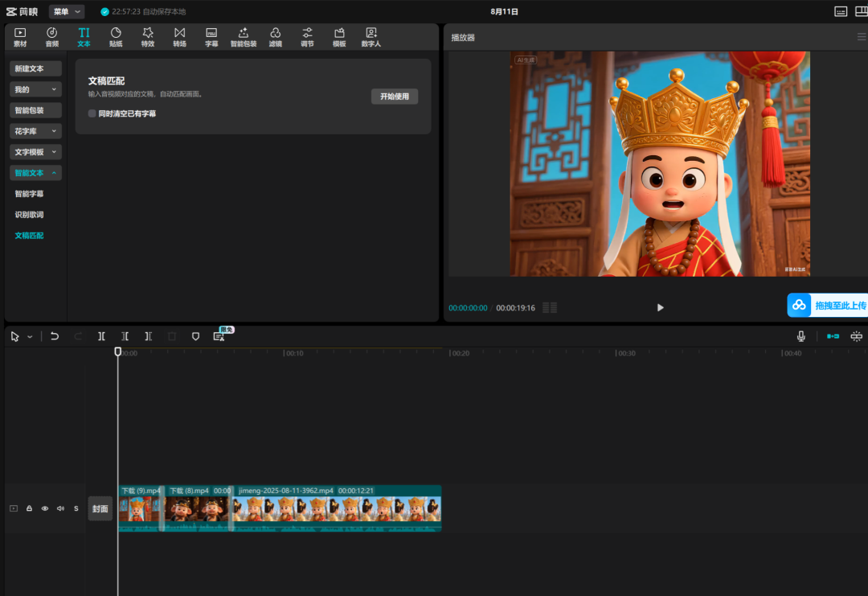Open the 滤镜 filters tab

point(276,37)
